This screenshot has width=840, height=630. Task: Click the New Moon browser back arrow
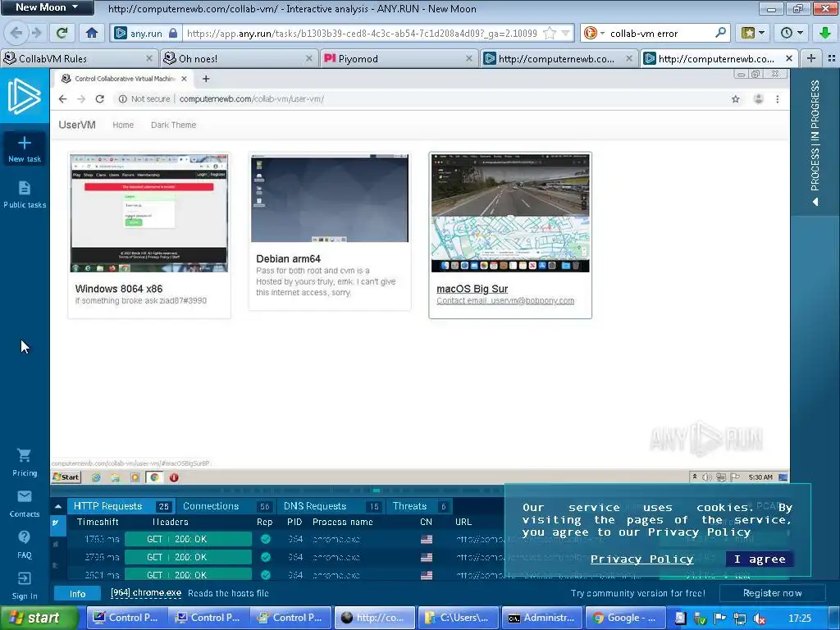(16, 33)
